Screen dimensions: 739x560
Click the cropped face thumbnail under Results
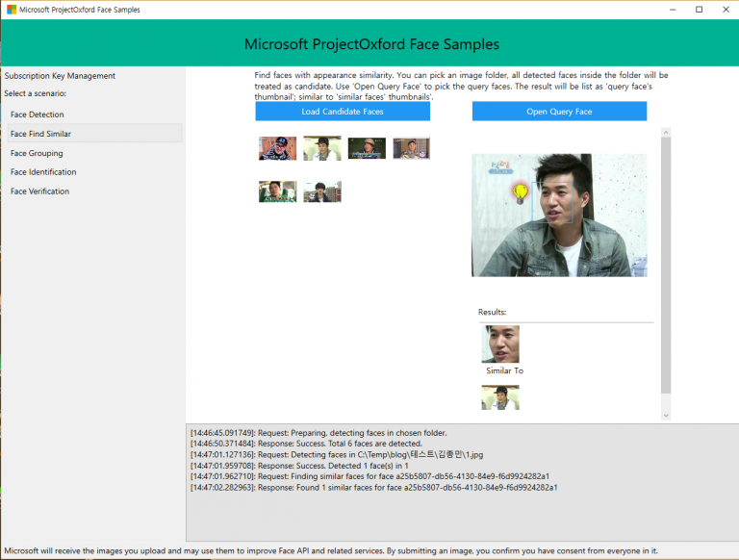click(499, 344)
